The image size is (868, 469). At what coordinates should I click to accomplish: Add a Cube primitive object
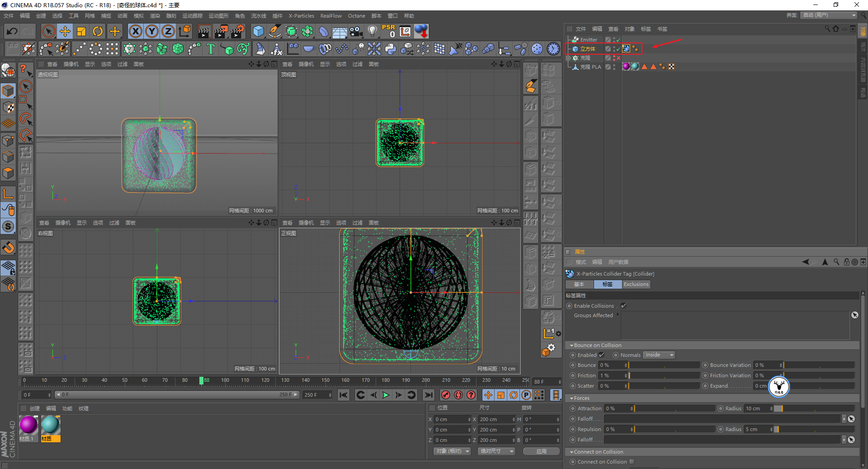[x=259, y=31]
